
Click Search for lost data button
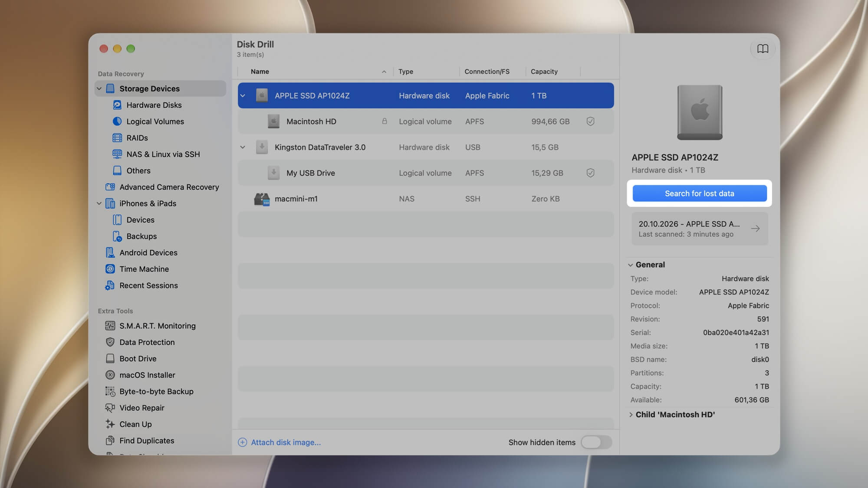[700, 193]
